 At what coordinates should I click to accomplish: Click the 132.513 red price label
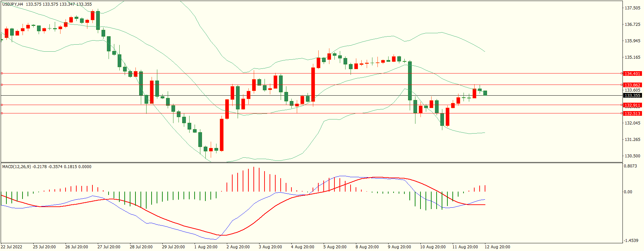point(632,113)
